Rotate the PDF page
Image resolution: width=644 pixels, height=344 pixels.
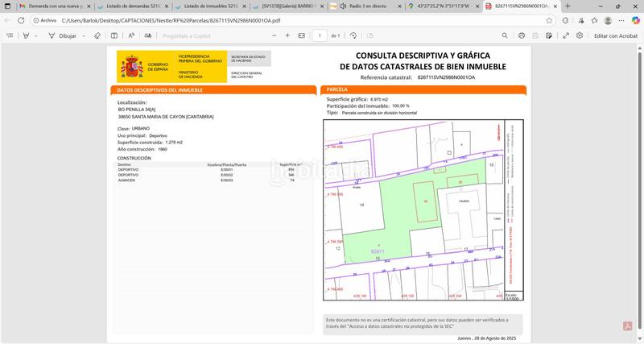(352, 35)
